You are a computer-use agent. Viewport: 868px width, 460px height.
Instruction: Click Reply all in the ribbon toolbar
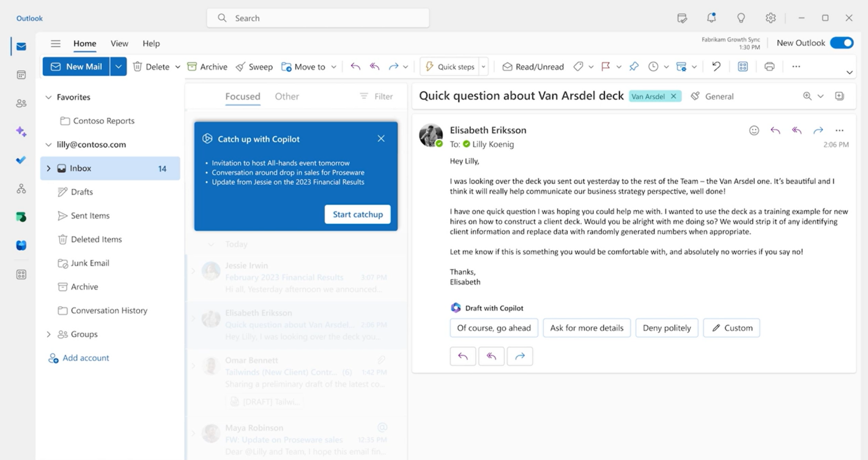[x=375, y=67]
